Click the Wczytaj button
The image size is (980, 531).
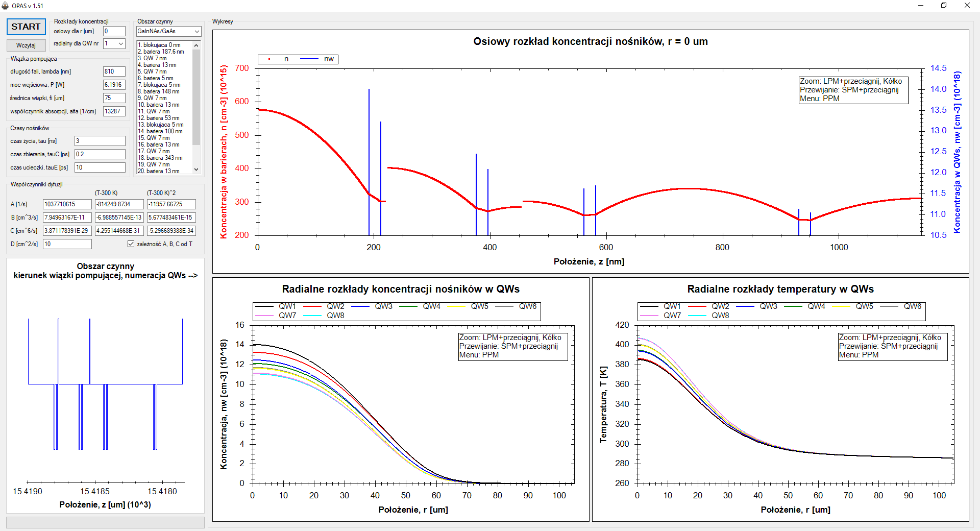tap(26, 45)
